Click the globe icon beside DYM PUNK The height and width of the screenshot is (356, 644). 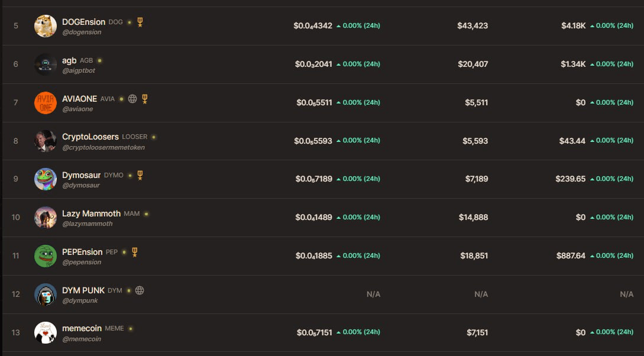coord(140,290)
